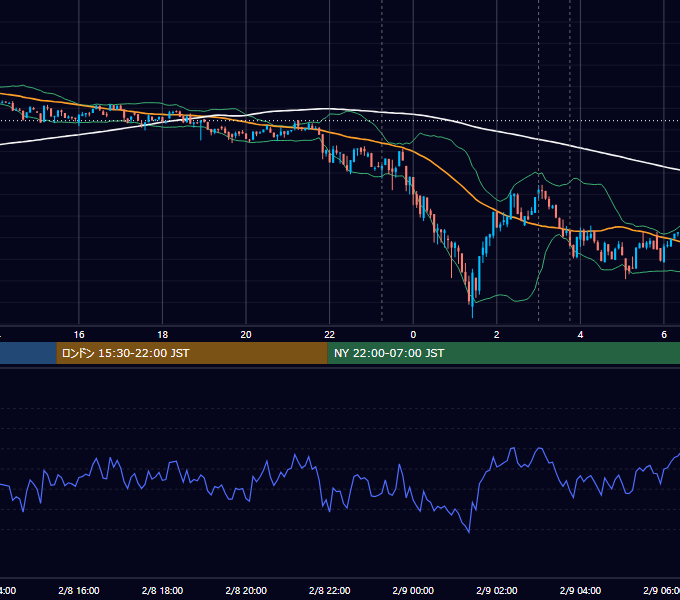The width and height of the screenshot is (680, 600).
Task: Click the 16 hour axis label
Action: tap(79, 334)
